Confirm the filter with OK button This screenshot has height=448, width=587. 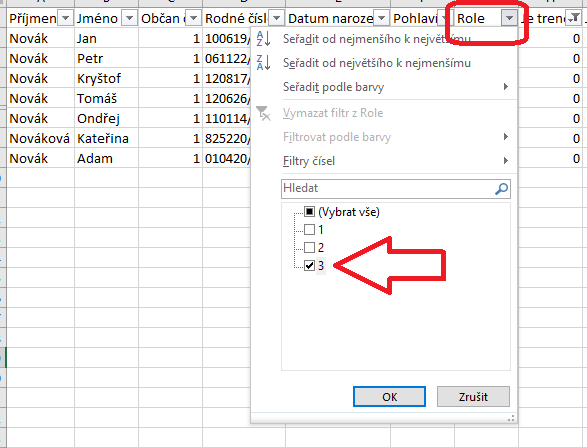click(x=389, y=396)
